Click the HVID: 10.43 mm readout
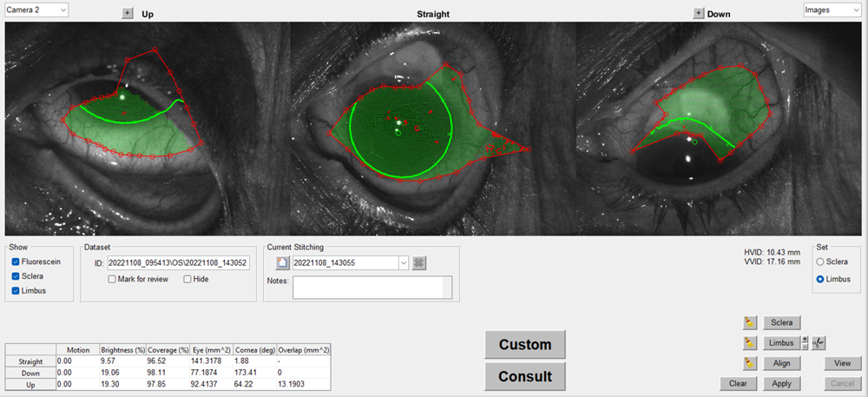 (x=773, y=253)
